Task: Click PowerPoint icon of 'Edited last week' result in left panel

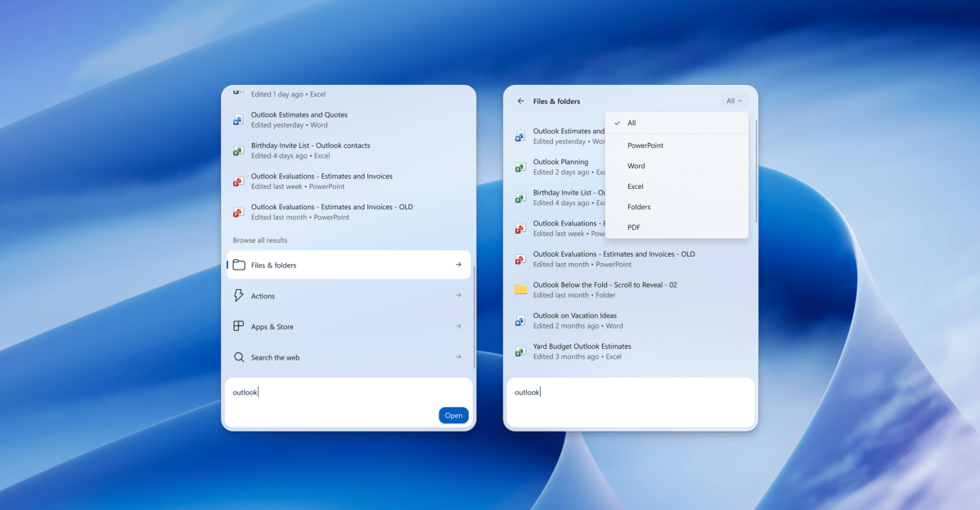Action: (x=238, y=181)
